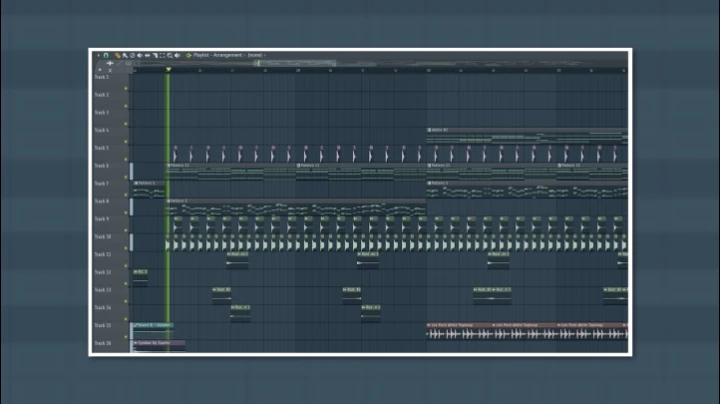The height and width of the screenshot is (404, 720).
Task: Select the Track 16 header label
Action: point(102,343)
